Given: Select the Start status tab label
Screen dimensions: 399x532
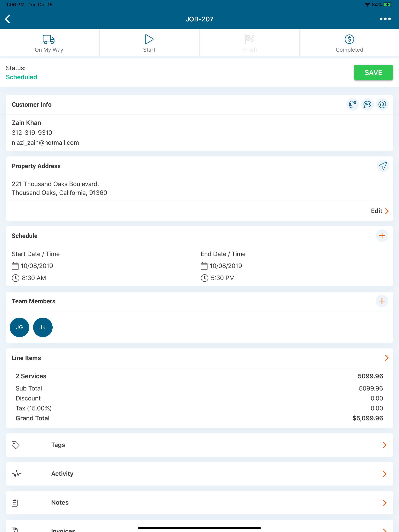Looking at the screenshot, I should click(149, 50).
